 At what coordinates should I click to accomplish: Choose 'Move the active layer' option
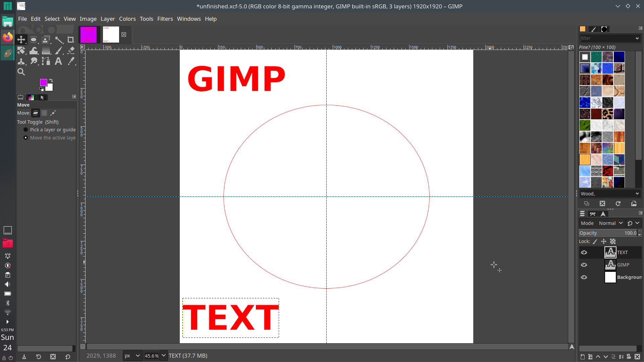click(x=49, y=138)
